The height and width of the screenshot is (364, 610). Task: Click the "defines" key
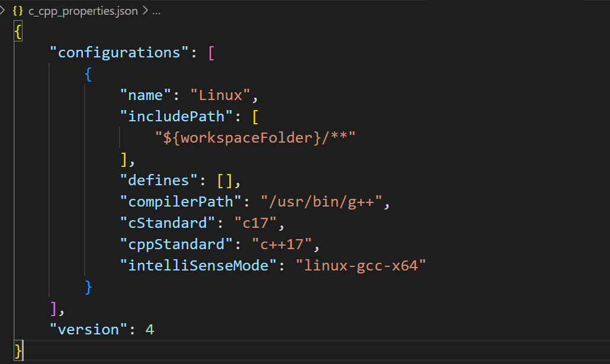[159, 181]
